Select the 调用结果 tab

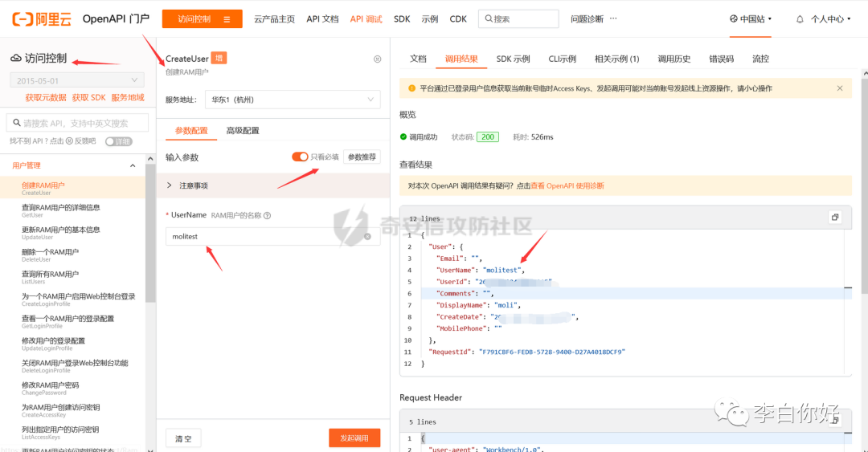[461, 59]
